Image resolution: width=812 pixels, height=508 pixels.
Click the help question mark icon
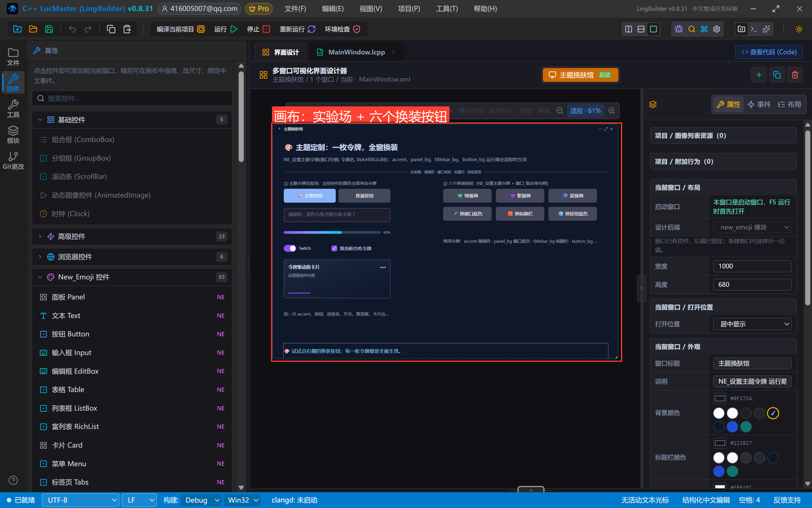pyautogui.click(x=13, y=480)
